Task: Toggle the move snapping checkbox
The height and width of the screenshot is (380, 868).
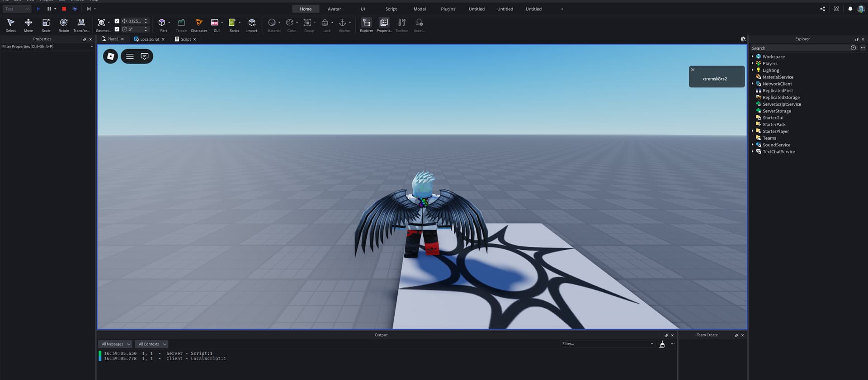Action: click(x=117, y=21)
